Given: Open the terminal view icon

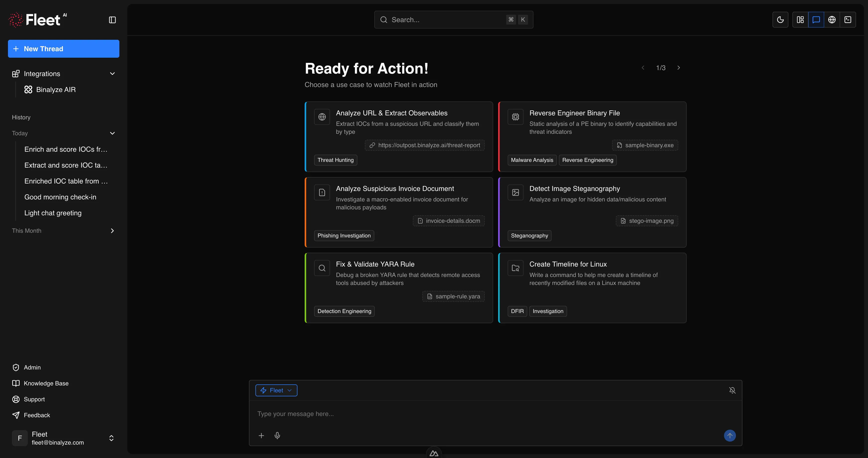Looking at the screenshot, I should click(847, 20).
